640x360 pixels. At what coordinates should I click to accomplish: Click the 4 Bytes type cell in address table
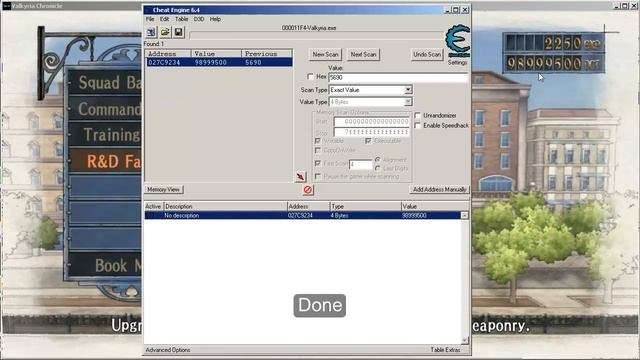point(339,216)
